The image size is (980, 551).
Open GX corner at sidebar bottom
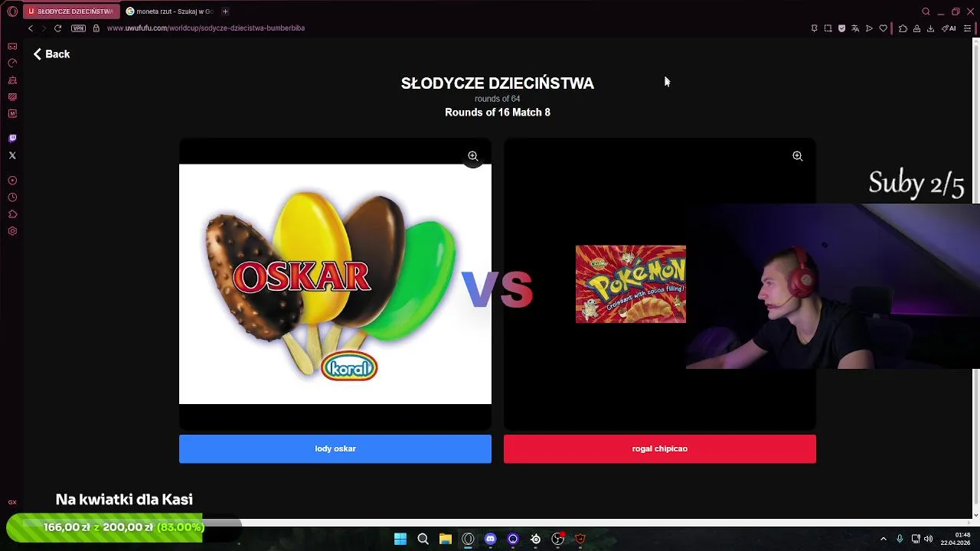[12, 502]
